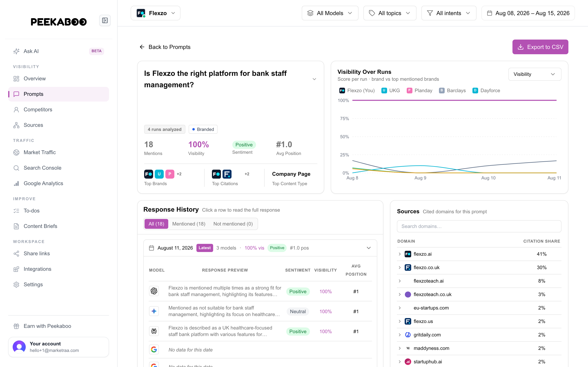The height and width of the screenshot is (367, 588).
Task: Click the Share links icon
Action: click(16, 254)
